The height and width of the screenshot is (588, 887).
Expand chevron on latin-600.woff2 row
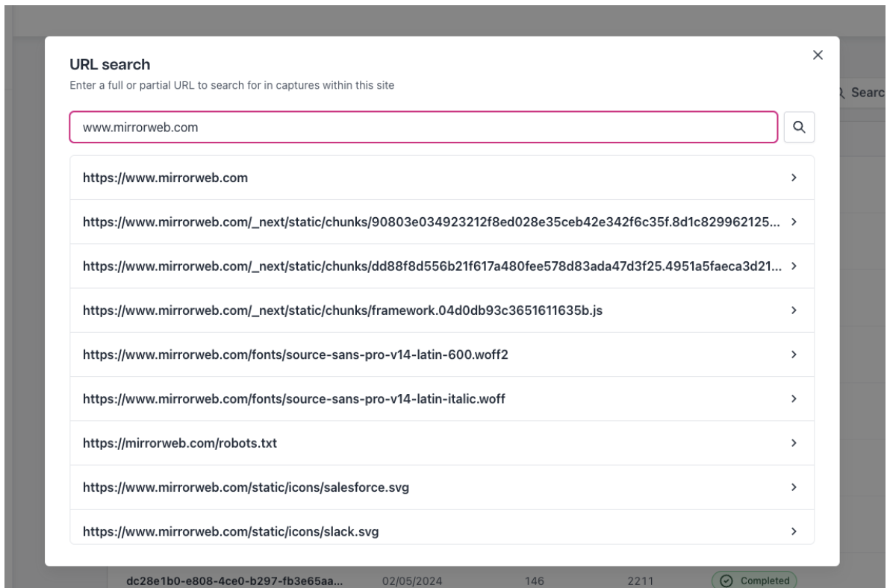coord(794,354)
